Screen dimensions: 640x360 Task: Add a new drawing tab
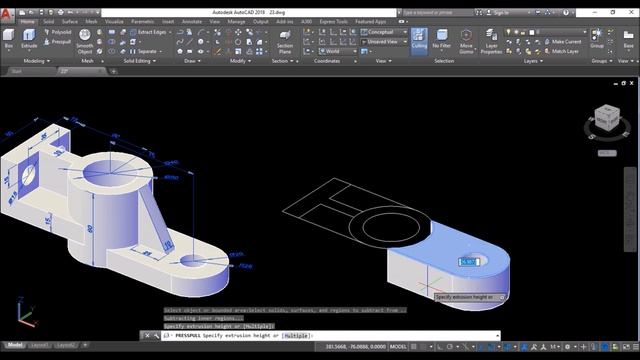pyautogui.click(x=113, y=71)
